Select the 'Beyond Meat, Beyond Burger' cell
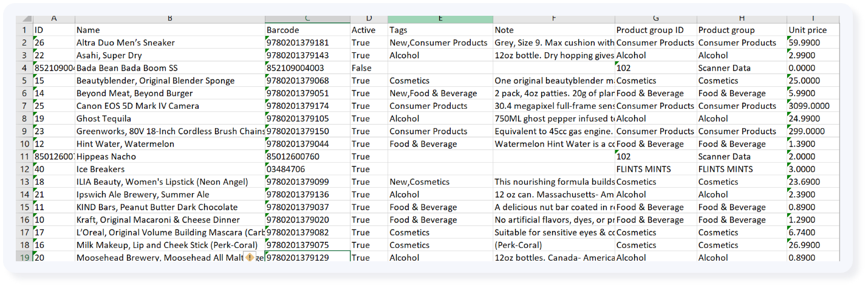The width and height of the screenshot is (868, 288). click(x=170, y=93)
